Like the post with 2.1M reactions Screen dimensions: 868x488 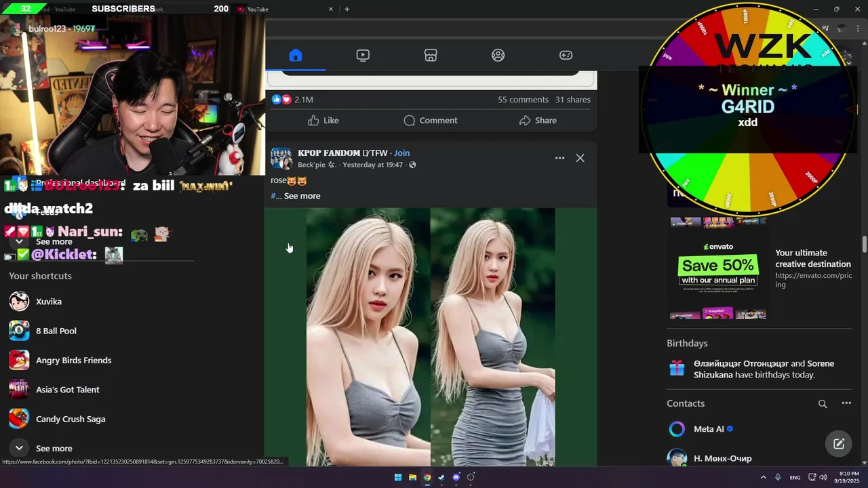point(323,121)
